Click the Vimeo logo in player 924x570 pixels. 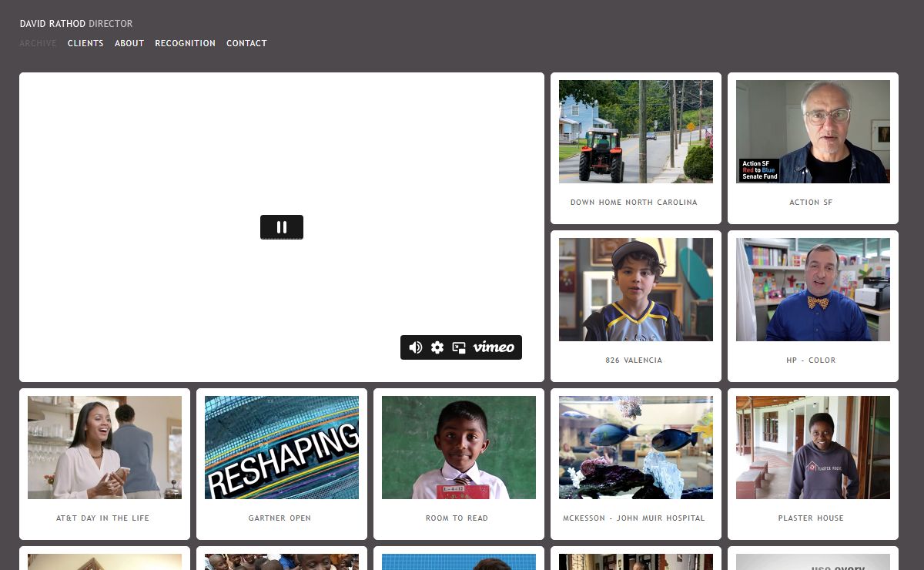[494, 347]
